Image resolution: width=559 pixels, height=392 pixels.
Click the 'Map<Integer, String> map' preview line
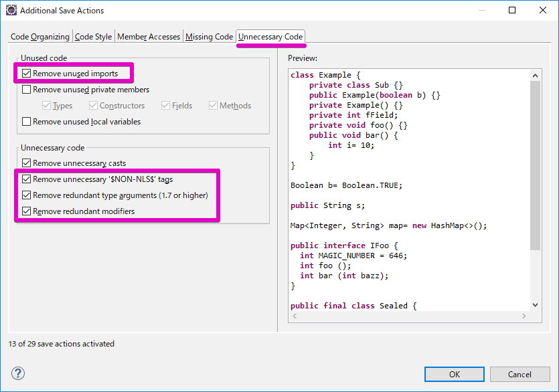[388, 225]
